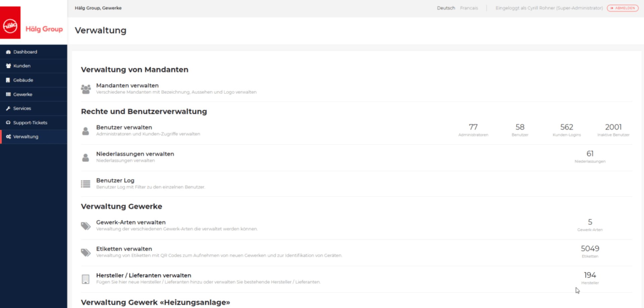Click the Verwaltung gears icon in sidebar
Image resolution: width=644 pixels, height=308 pixels.
8,137
